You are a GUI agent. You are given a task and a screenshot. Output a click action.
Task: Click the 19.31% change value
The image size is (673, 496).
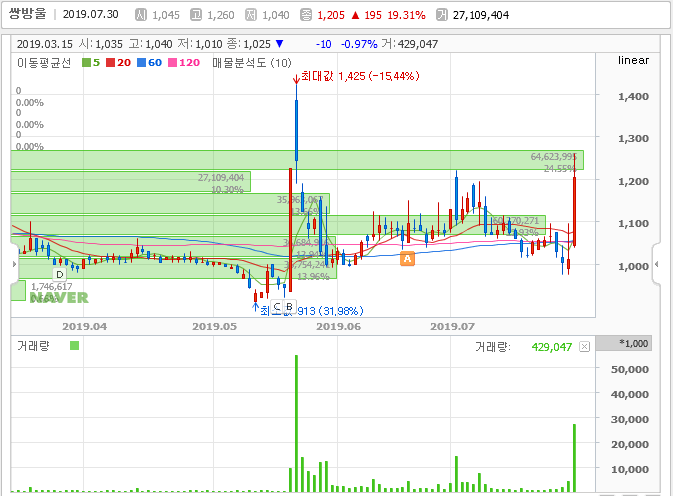406,15
